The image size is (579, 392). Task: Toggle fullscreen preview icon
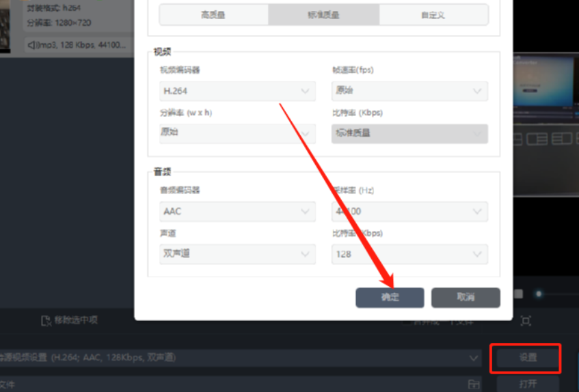click(526, 320)
